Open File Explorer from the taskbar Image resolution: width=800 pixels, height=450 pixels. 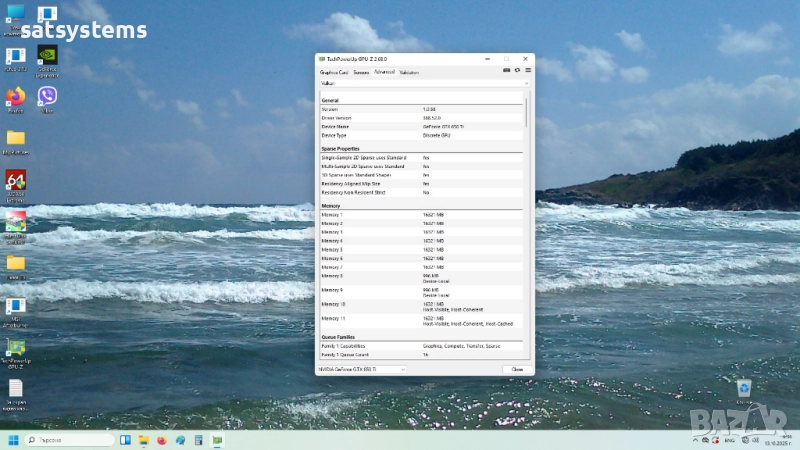(x=143, y=440)
